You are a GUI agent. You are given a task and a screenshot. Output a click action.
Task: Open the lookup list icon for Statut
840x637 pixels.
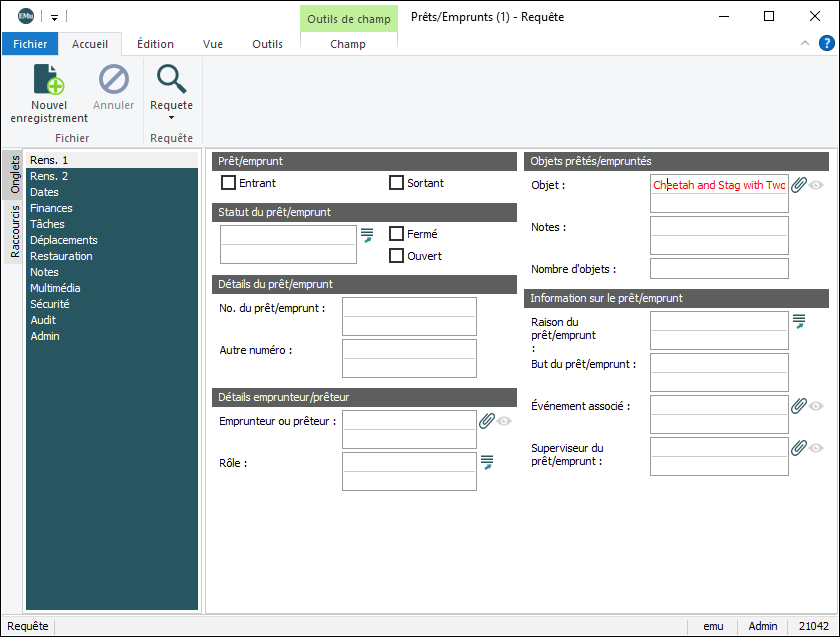coord(367,234)
